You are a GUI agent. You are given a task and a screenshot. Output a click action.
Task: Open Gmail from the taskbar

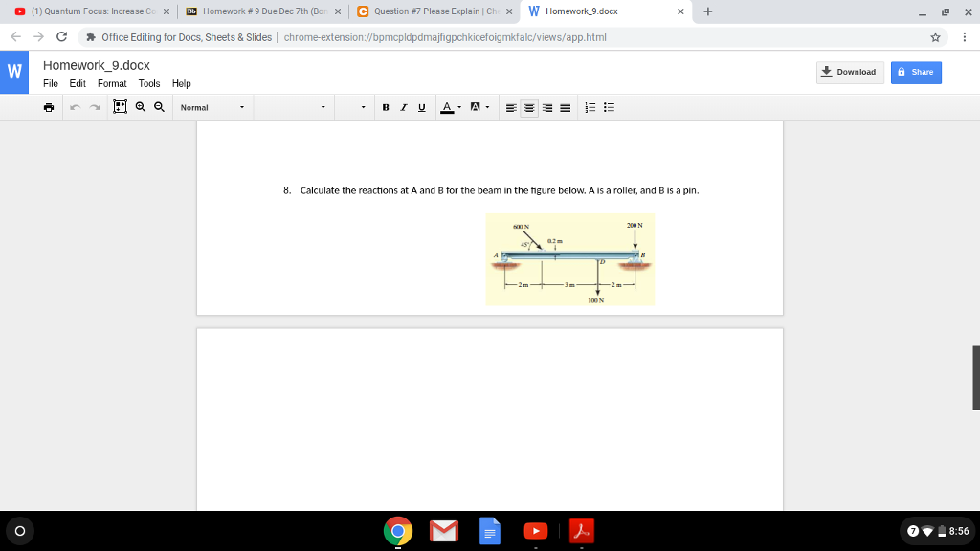(444, 531)
